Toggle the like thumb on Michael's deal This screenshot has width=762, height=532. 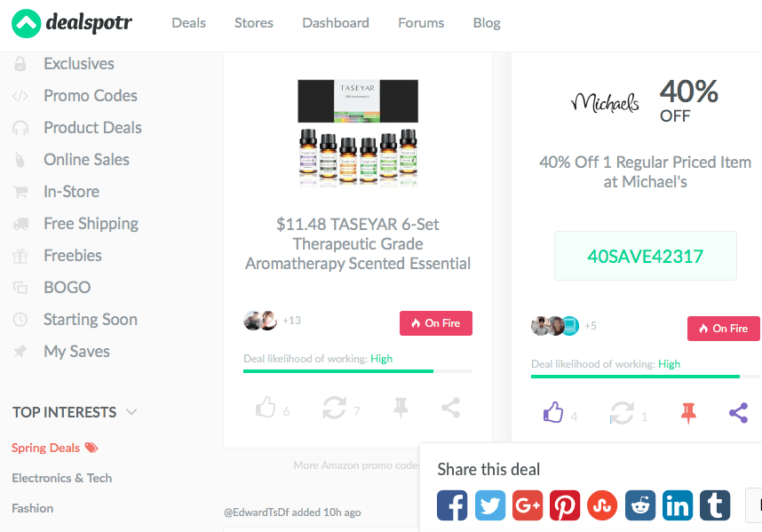click(553, 412)
